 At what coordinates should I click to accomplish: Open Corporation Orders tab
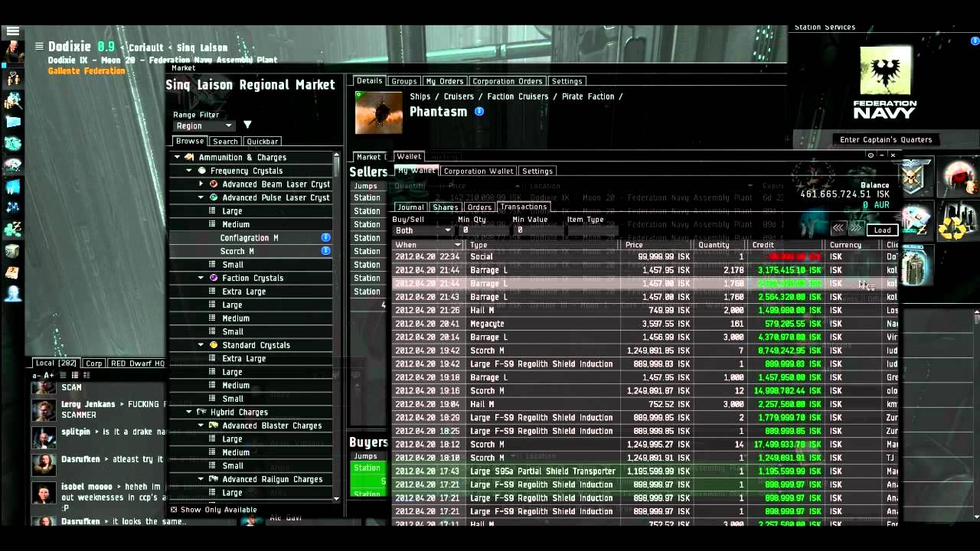507,81
